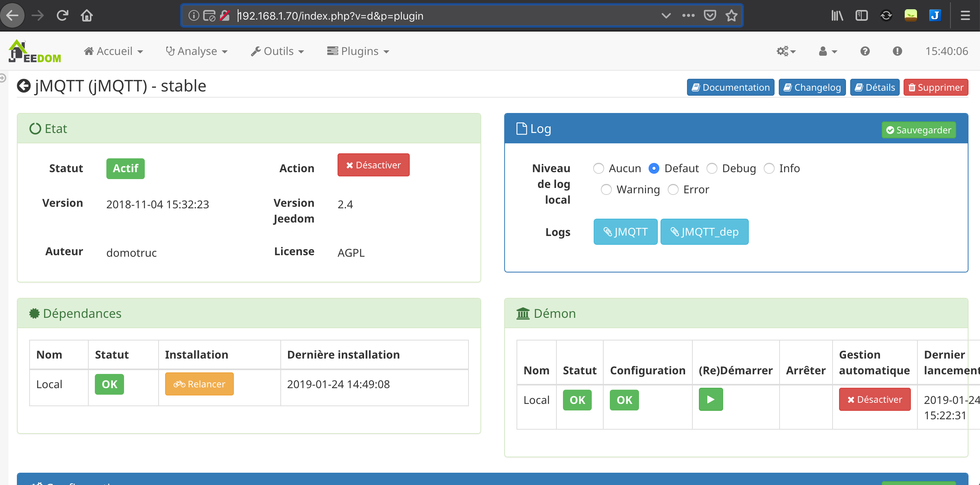Click the 15:40:06 clock
980x485 pixels.
pos(947,51)
